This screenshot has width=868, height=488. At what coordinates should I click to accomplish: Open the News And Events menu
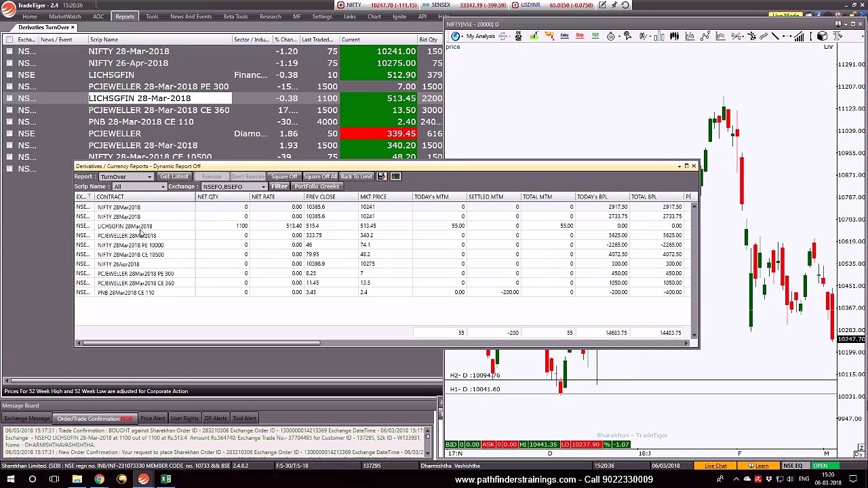[191, 16]
